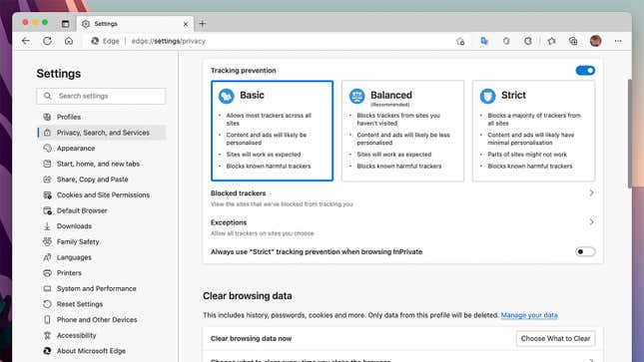Open the Collections icon
This screenshot has height=362, width=644.
[x=573, y=41]
